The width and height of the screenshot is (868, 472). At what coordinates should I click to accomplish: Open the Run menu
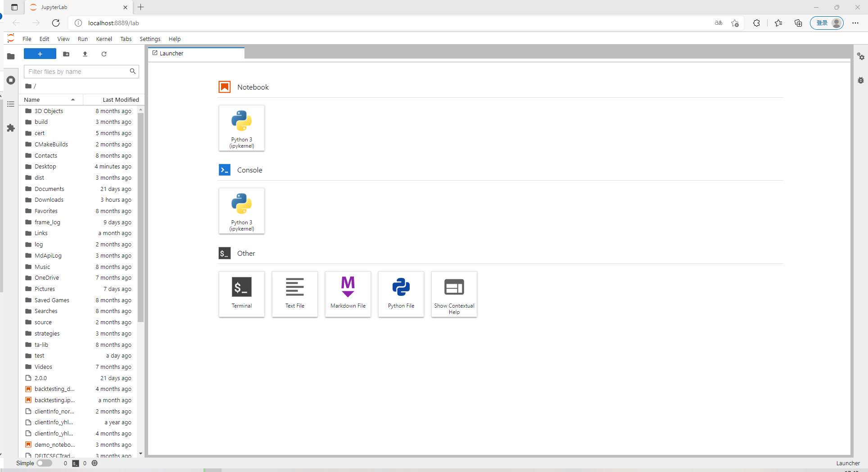[x=83, y=39]
